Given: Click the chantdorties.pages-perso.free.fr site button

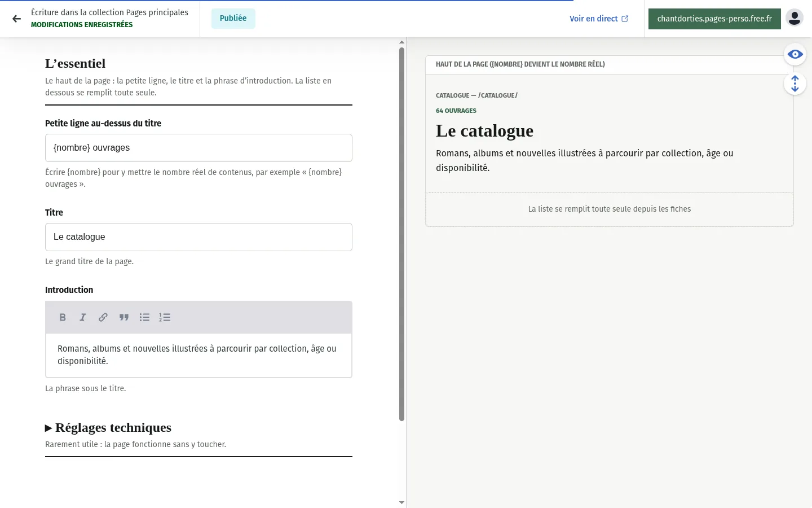Looking at the screenshot, I should pyautogui.click(x=714, y=19).
